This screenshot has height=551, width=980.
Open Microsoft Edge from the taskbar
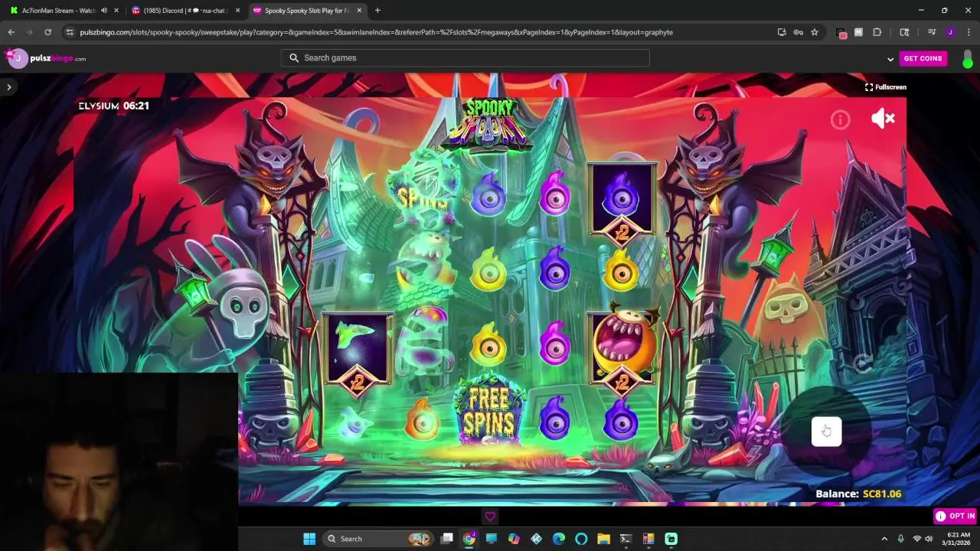coord(558,539)
